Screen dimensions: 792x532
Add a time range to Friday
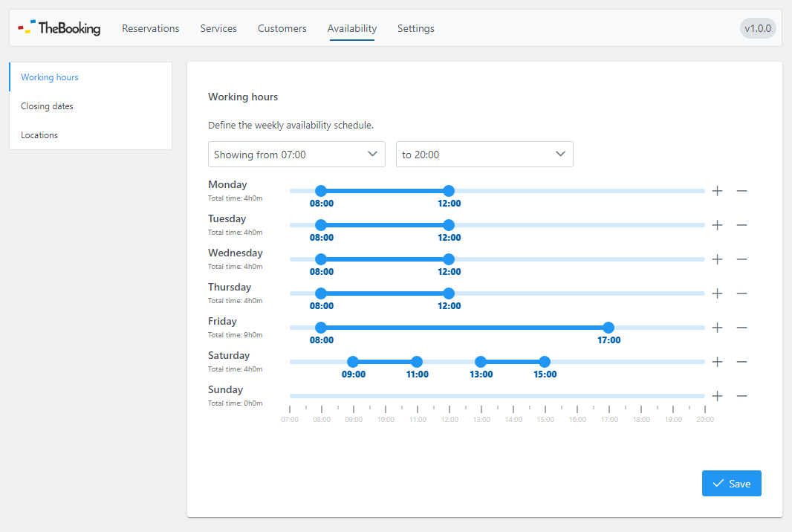(x=717, y=328)
